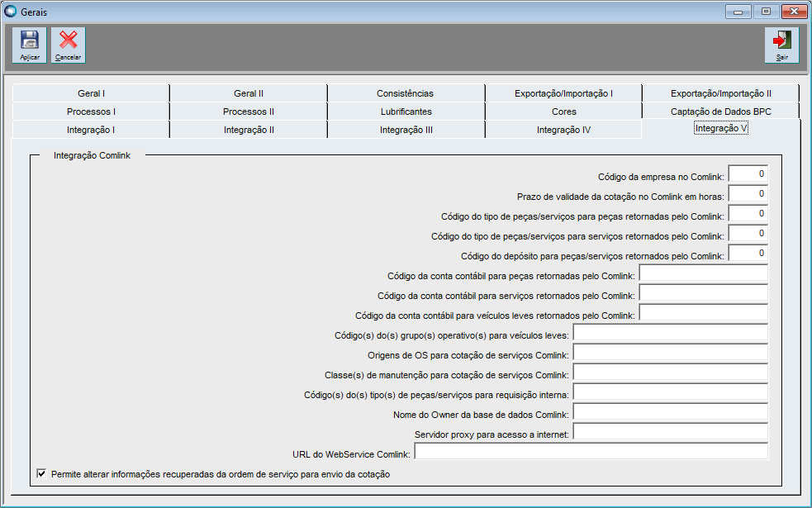Focus conta contábil para serviços retornados field

click(x=703, y=292)
